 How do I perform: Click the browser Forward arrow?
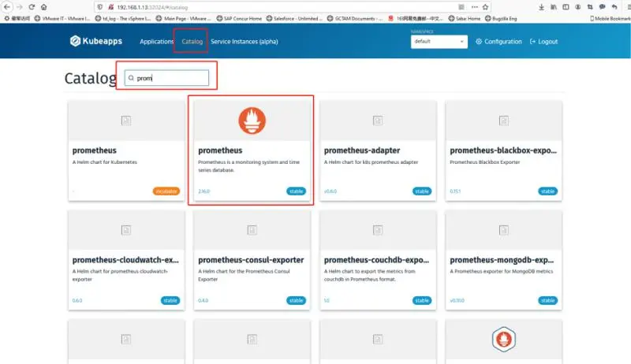(19, 7)
